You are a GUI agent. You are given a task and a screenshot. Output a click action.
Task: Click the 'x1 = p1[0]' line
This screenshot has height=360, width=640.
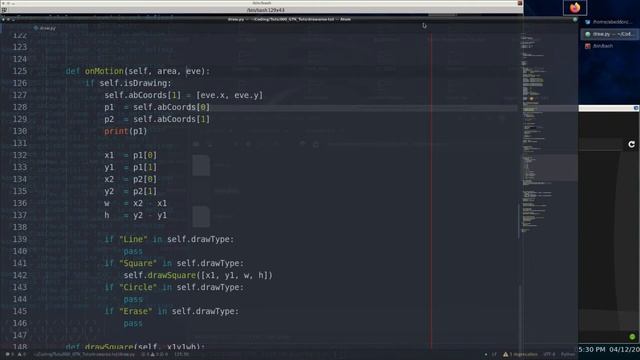click(x=130, y=156)
